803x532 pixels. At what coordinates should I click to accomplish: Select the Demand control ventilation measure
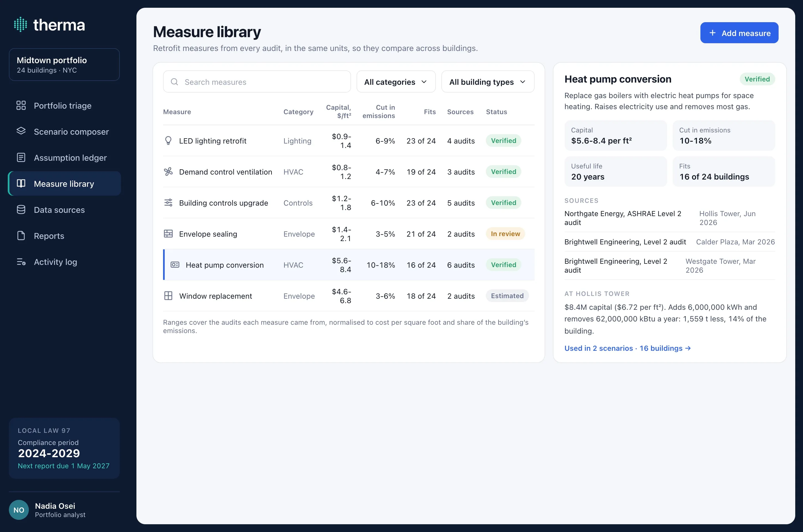click(225, 172)
